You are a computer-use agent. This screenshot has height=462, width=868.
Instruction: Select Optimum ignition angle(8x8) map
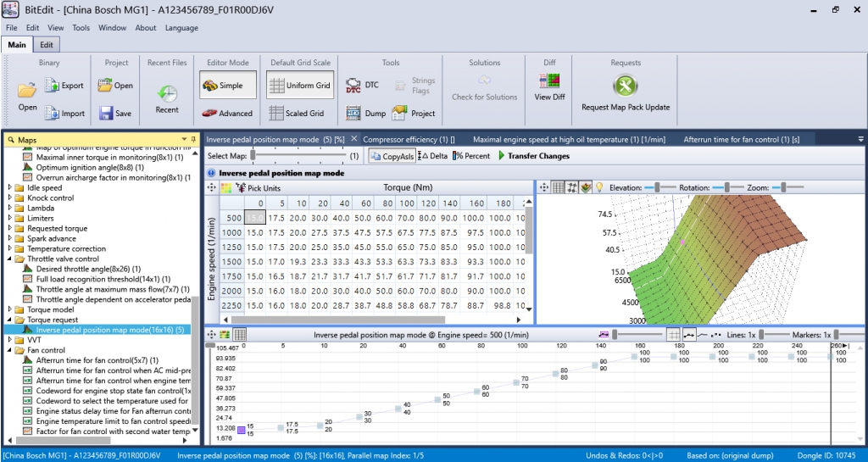90,168
